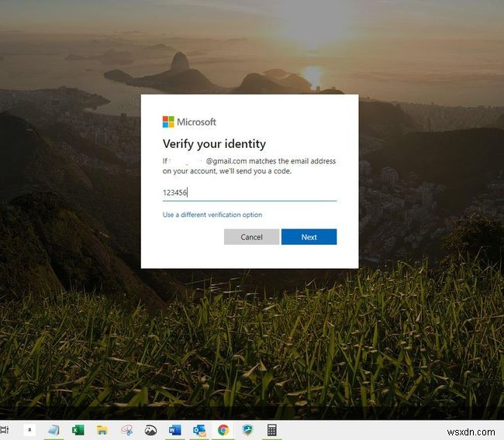Open the shield security app icon

pos(247,430)
